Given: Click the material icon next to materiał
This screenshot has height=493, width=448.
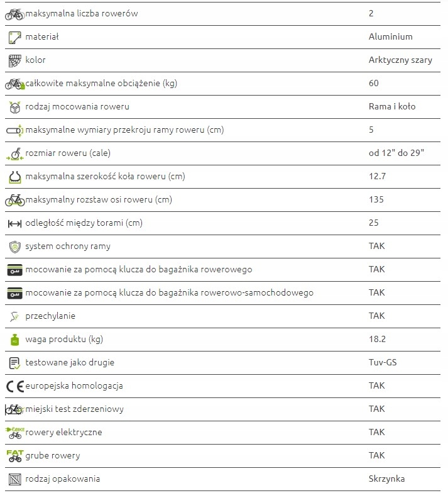Looking at the screenshot, I should pyautogui.click(x=14, y=37).
